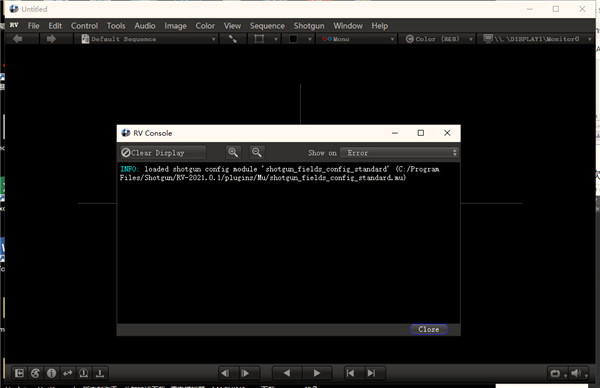Open the Show on Error dropdown

tap(399, 153)
